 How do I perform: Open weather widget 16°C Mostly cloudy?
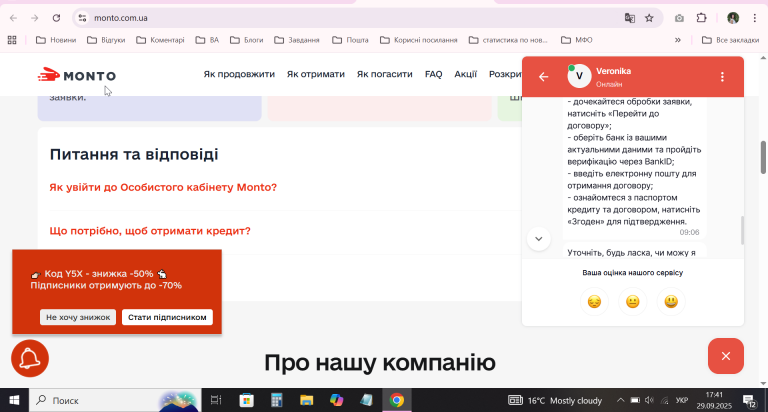coord(554,400)
